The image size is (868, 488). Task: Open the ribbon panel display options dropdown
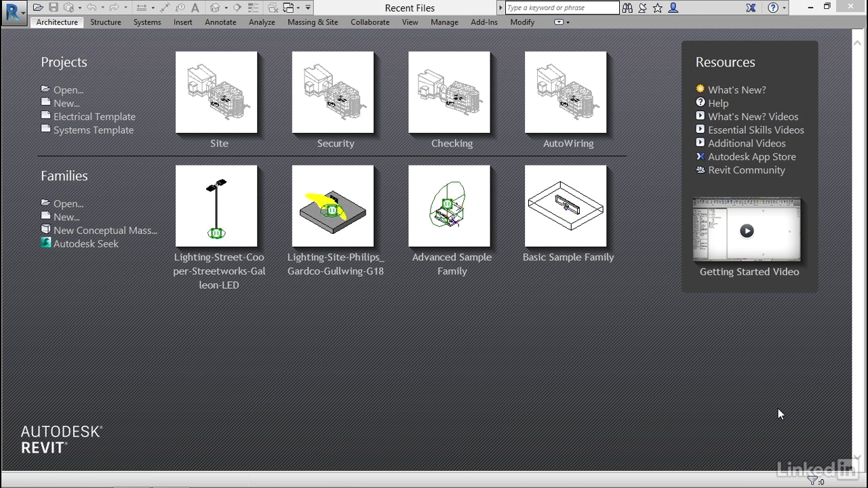pyautogui.click(x=562, y=22)
